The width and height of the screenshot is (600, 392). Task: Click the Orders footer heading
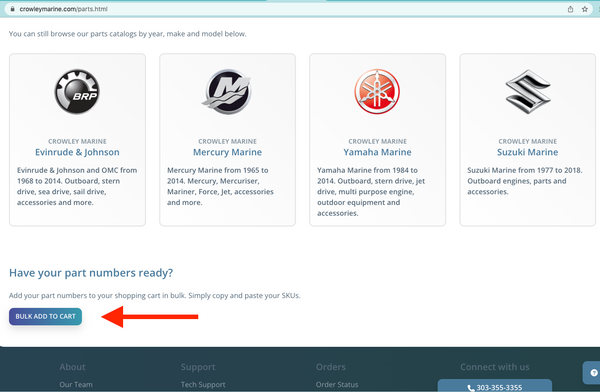(x=331, y=367)
